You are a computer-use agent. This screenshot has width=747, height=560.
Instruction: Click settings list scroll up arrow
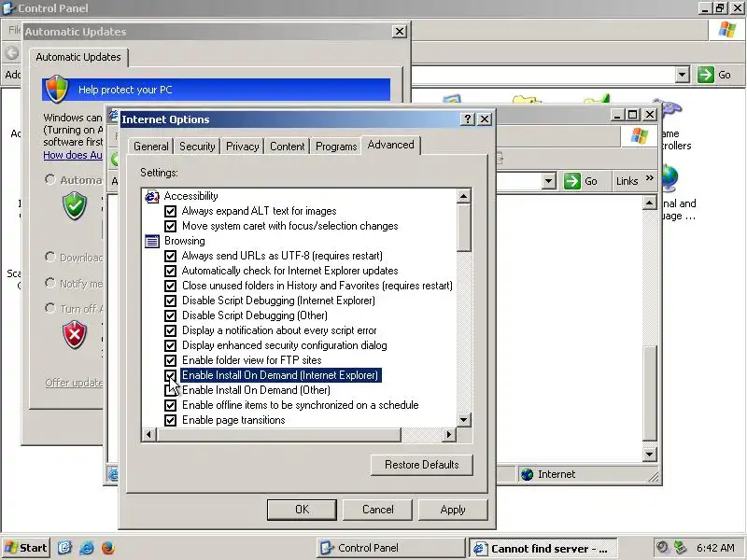(x=463, y=196)
